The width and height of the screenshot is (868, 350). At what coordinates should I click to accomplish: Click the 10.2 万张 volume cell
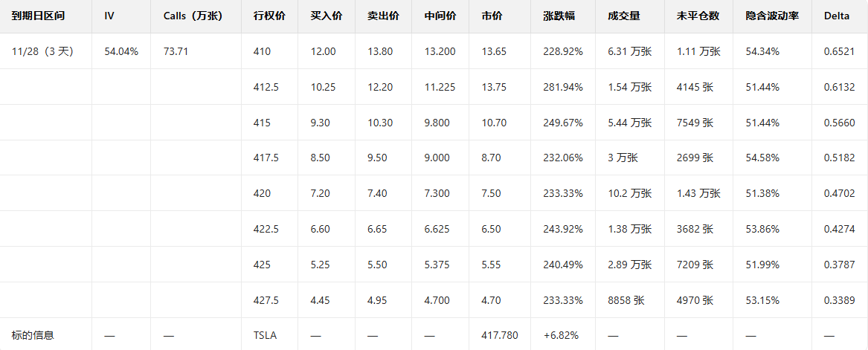point(629,193)
